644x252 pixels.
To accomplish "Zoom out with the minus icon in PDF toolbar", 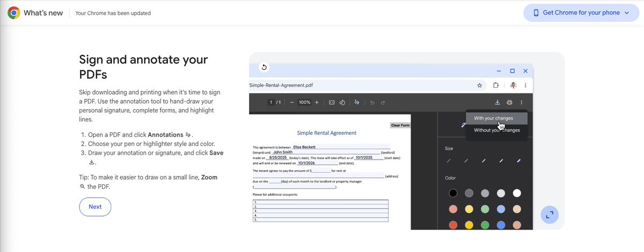I will pos(292,102).
